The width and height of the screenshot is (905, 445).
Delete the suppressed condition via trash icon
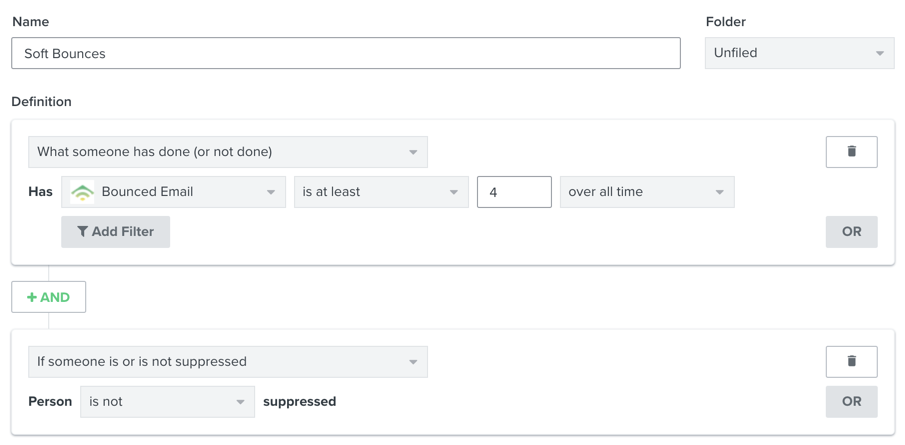(851, 362)
